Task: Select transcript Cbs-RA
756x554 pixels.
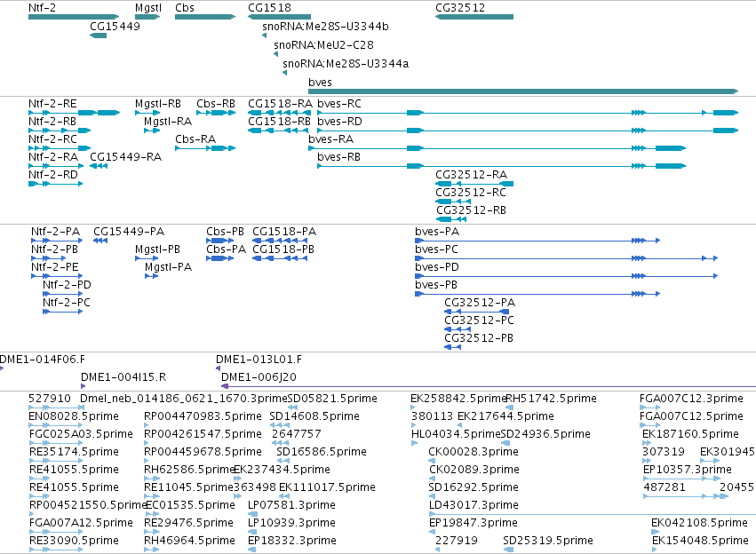Action: [195, 139]
